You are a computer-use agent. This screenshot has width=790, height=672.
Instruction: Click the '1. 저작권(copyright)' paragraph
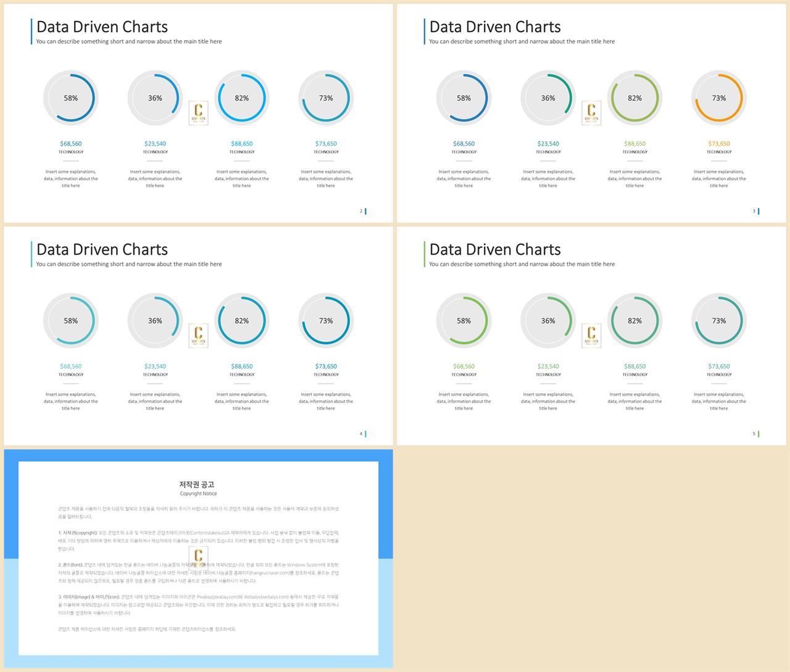coord(199,541)
